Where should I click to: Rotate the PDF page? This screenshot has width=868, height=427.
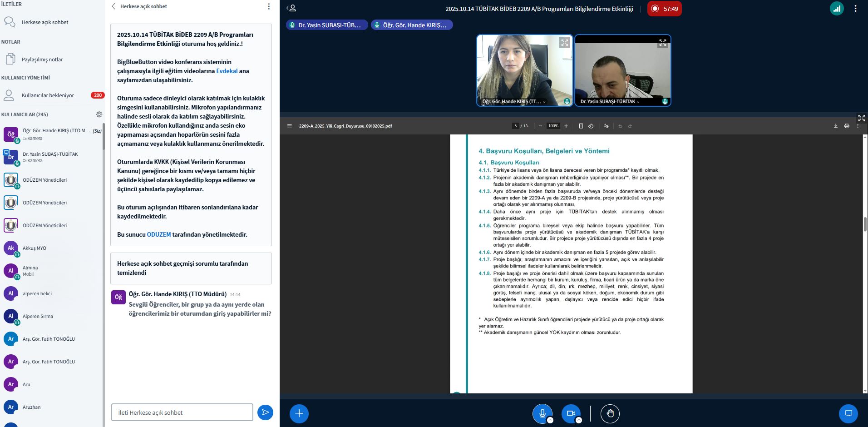(591, 126)
